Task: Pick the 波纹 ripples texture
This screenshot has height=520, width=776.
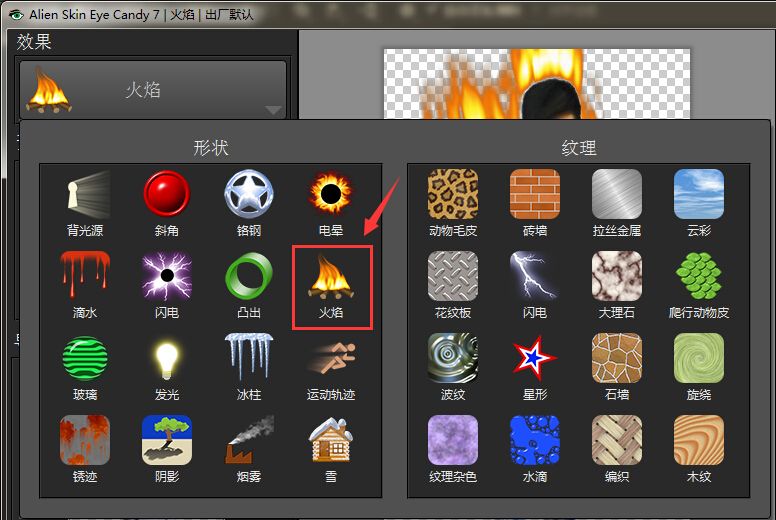Action: coord(453,367)
